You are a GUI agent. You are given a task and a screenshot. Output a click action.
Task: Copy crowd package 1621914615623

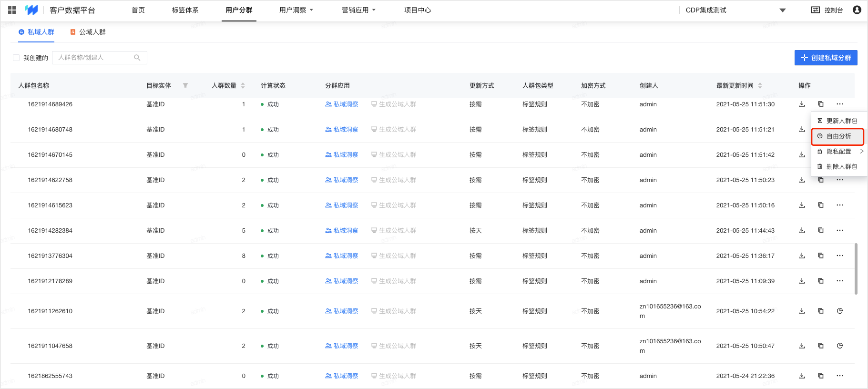coord(821,205)
